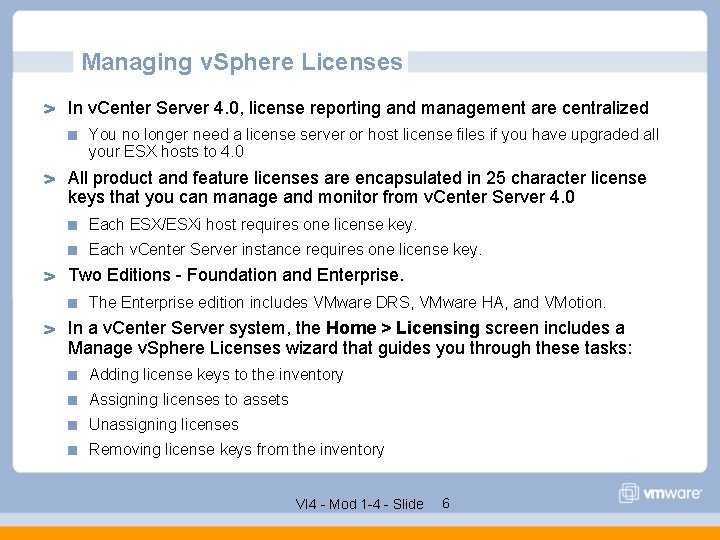Click 'The Enterprise edition includes VMware DRS' line
720x540 pixels.
click(347, 303)
